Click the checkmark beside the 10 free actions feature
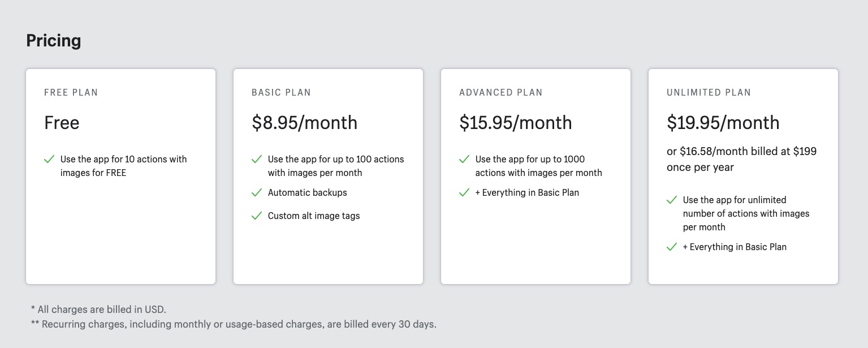Image resolution: width=868 pixels, height=348 pixels. tap(49, 160)
